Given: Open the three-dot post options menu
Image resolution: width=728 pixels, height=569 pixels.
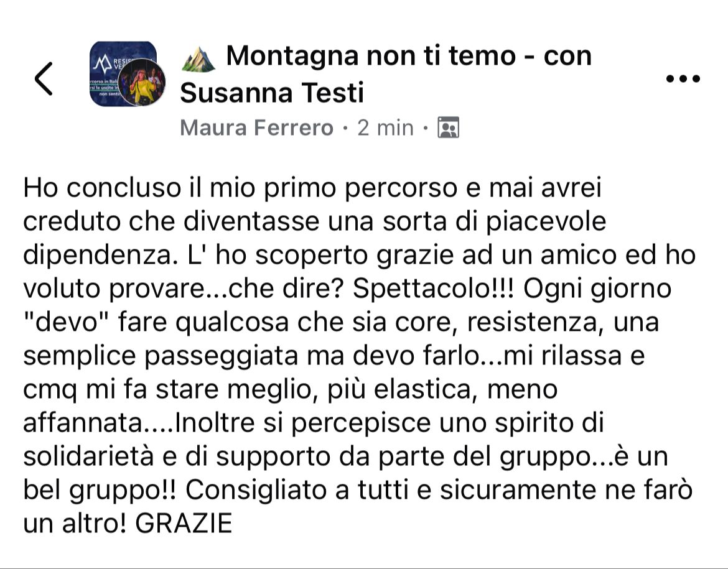Looking at the screenshot, I should [683, 78].
